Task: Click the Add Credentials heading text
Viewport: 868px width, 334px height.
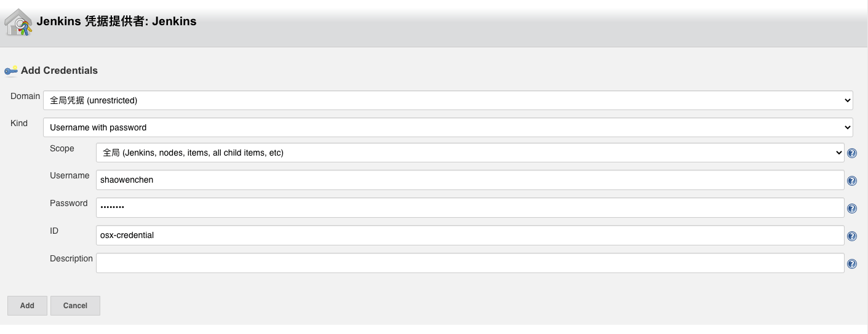Action: (x=59, y=71)
